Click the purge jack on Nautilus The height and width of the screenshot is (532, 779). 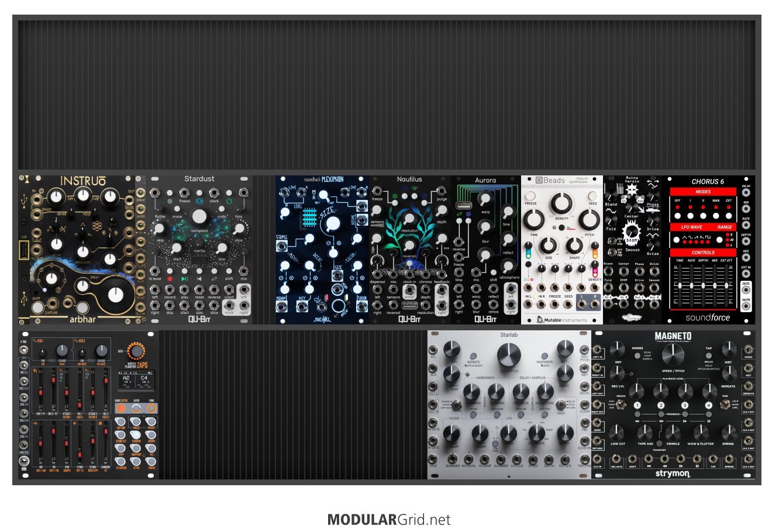[x=442, y=191]
